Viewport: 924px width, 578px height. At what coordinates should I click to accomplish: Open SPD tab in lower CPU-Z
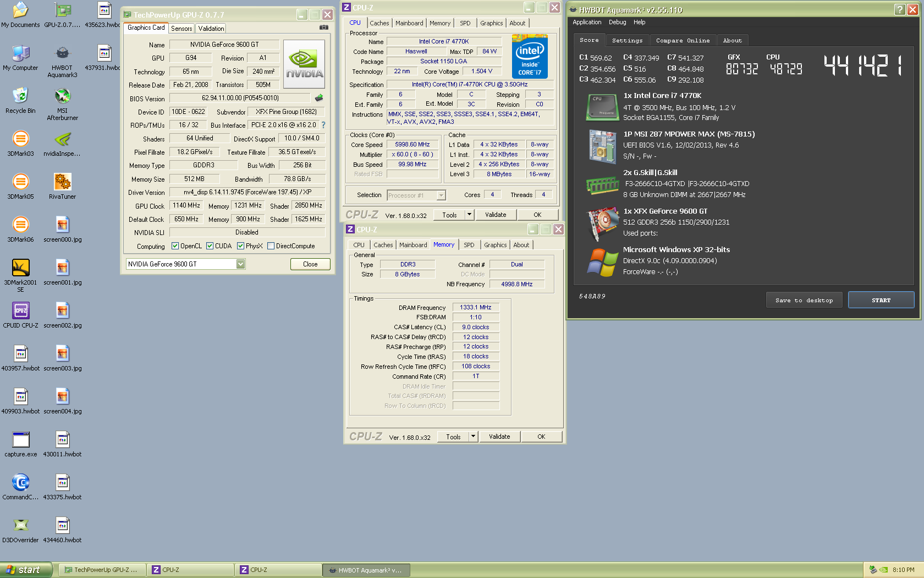(x=469, y=245)
